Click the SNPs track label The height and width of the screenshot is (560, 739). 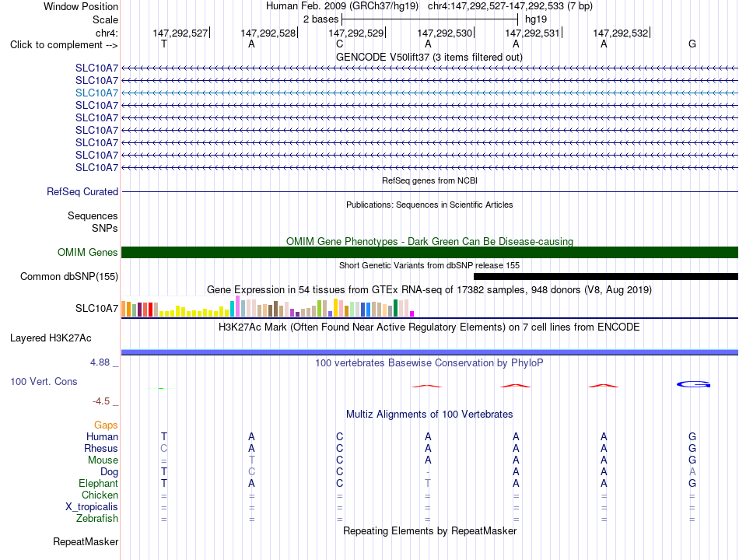(x=105, y=228)
